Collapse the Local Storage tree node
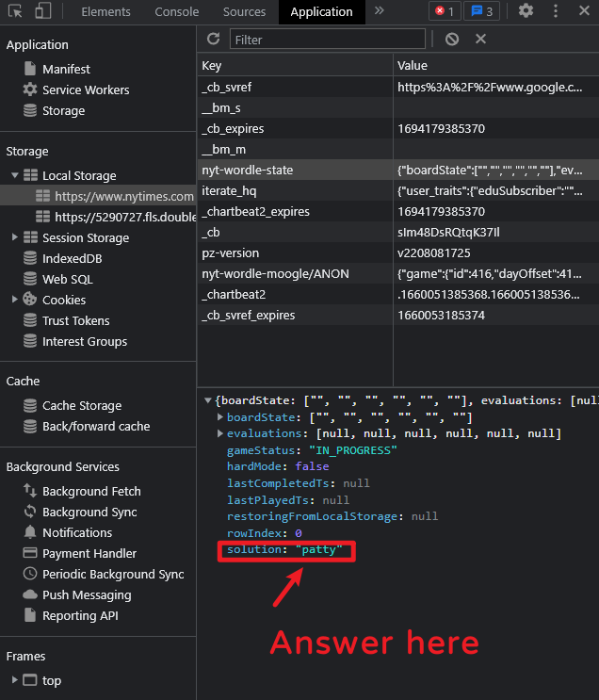The width and height of the screenshot is (599, 700). 15,175
